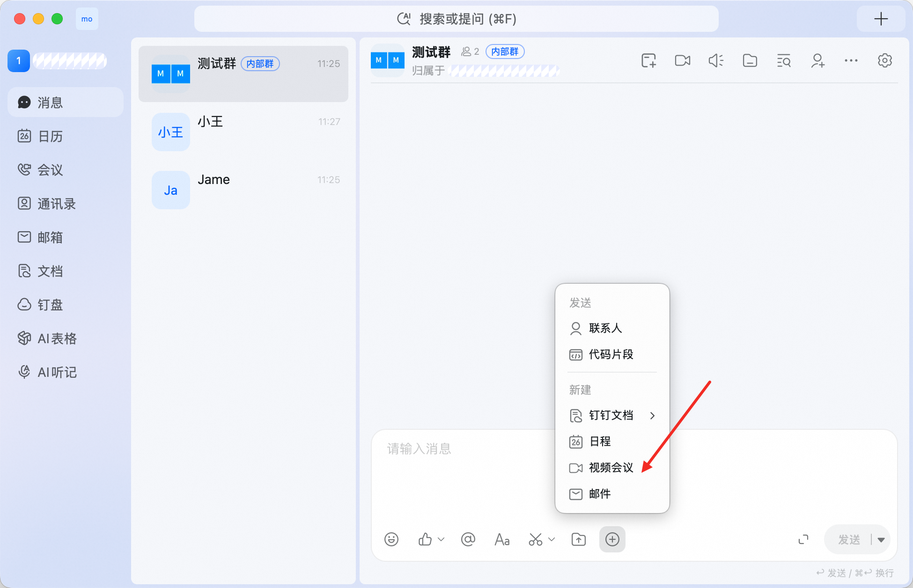This screenshot has height=588, width=913.
Task: Select 钉钉文档 in the 新建 menu
Action: coord(612,415)
